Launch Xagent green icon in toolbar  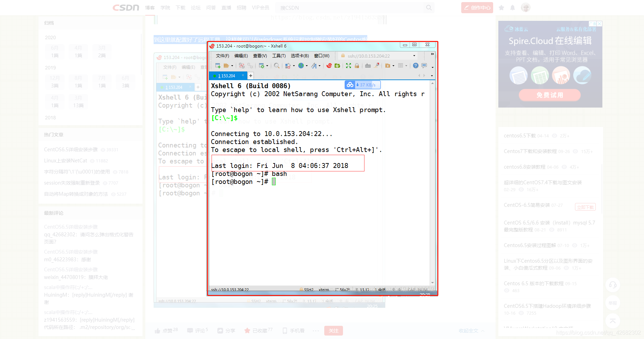click(337, 66)
